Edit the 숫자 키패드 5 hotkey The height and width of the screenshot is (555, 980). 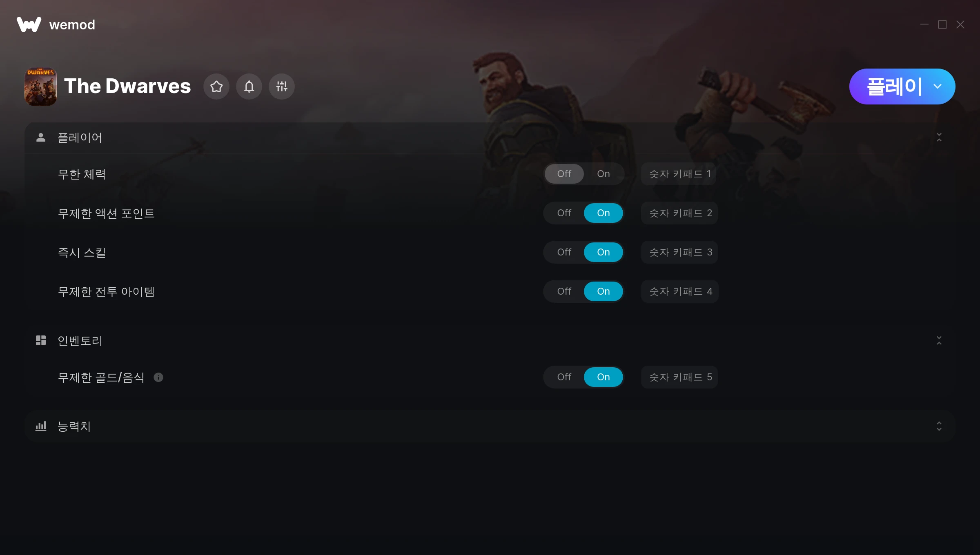[679, 377]
